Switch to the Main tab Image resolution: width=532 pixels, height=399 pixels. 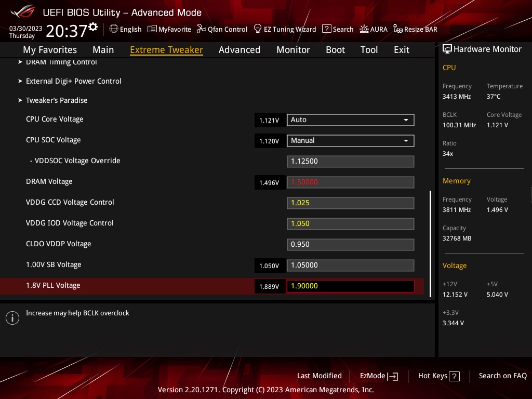click(x=103, y=49)
